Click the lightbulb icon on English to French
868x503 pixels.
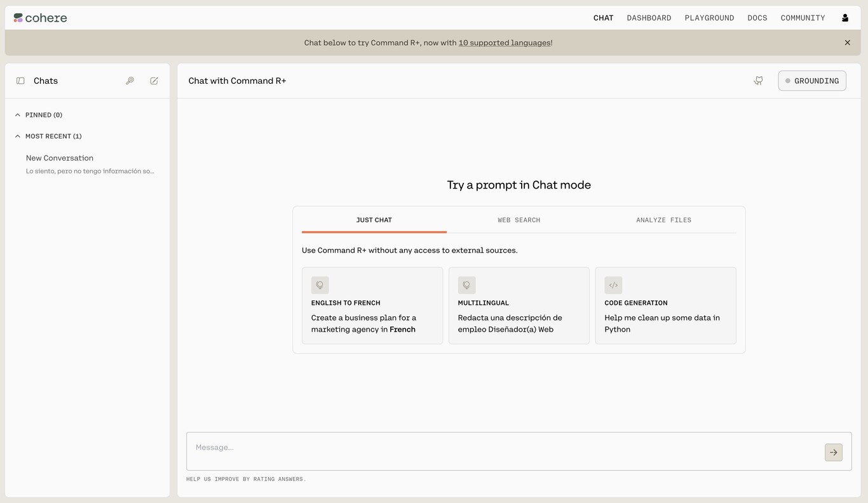click(320, 285)
